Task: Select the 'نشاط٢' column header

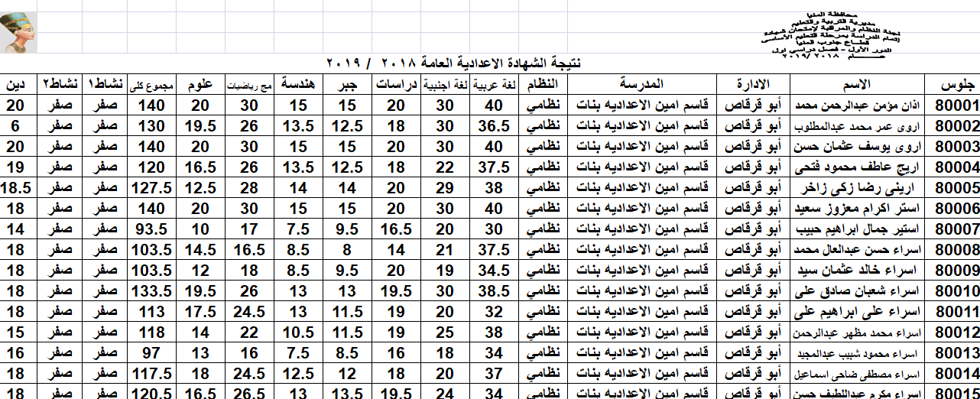Action: [x=59, y=84]
